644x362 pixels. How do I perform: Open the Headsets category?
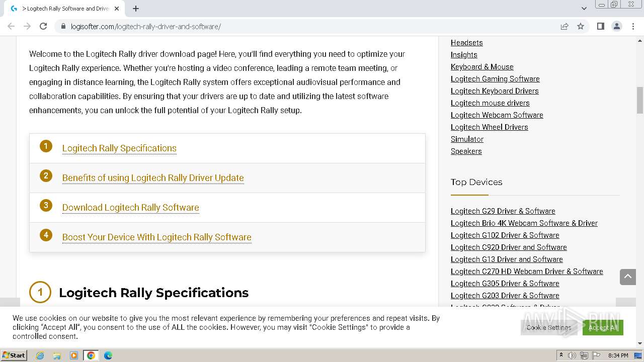click(x=466, y=43)
